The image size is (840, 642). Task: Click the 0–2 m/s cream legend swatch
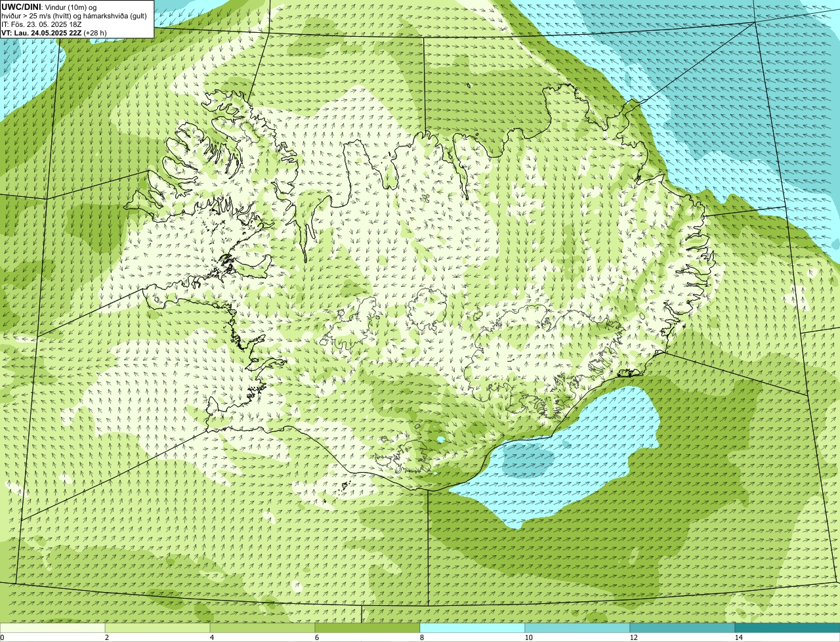pos(52,628)
